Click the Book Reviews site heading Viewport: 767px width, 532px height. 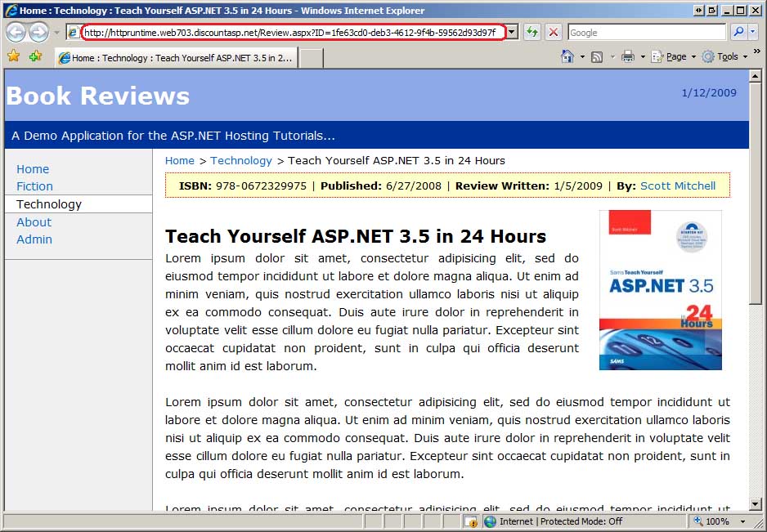[98, 96]
